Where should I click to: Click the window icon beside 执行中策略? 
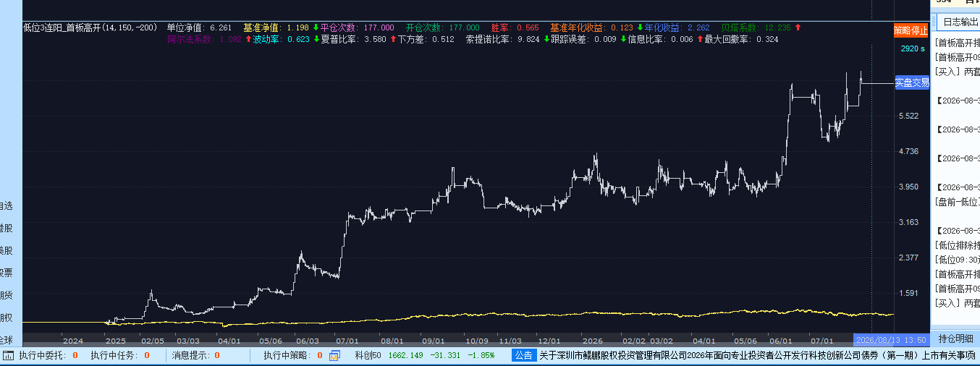(335, 355)
